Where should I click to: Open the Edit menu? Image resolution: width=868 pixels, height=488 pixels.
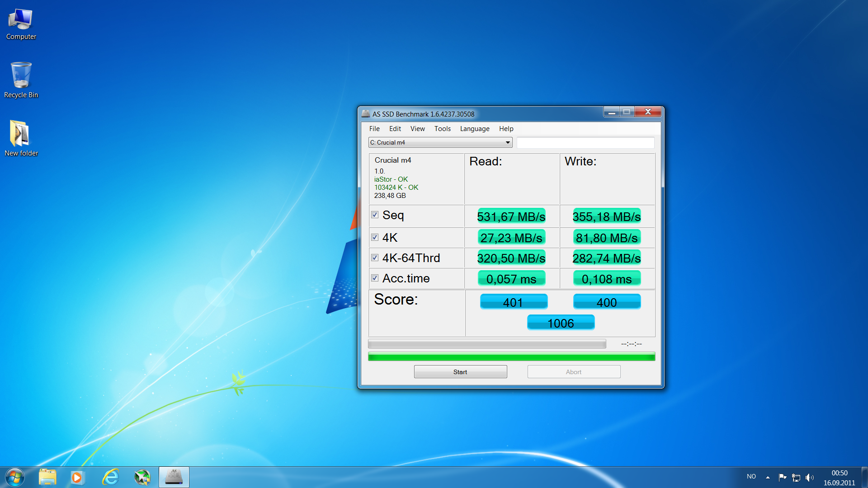[395, 129]
